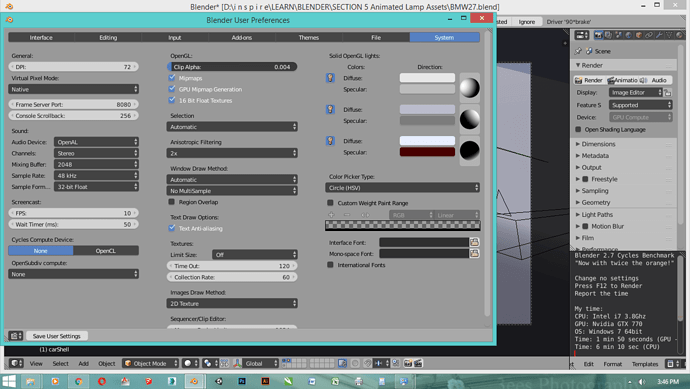Click the Render camera icon button
The image size is (690, 389).
coord(589,80)
